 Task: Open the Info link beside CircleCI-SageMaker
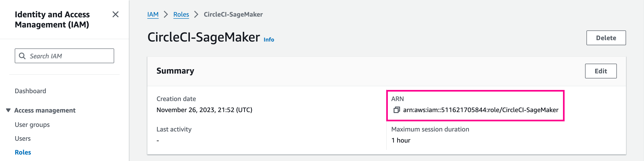[269, 40]
